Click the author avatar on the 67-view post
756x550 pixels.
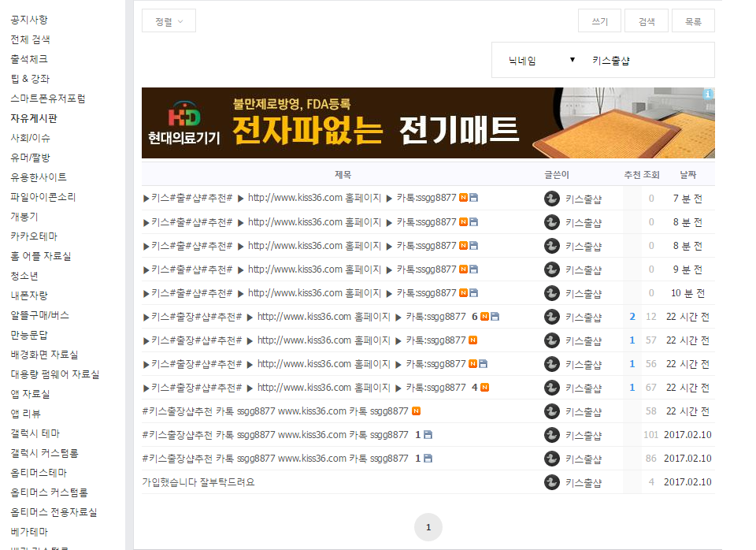click(x=552, y=388)
